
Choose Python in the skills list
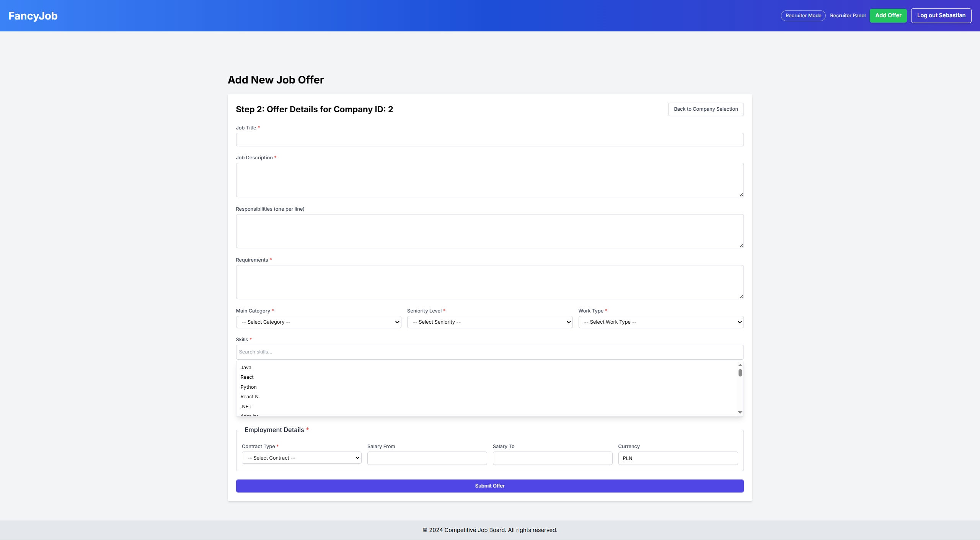click(x=249, y=387)
